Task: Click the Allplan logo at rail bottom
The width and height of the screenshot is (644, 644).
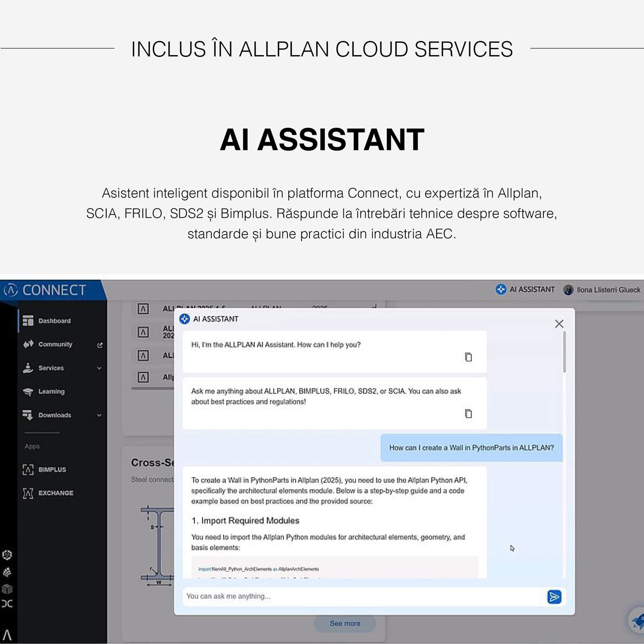Action: pos(7,635)
